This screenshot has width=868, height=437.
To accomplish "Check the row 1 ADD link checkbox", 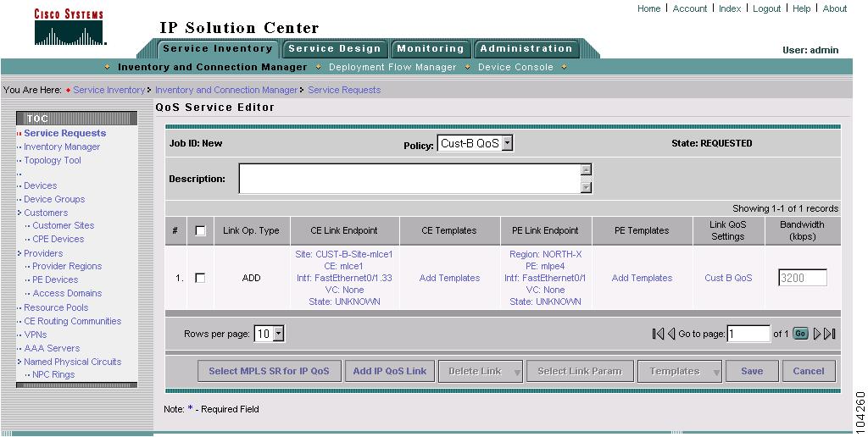I will coord(200,278).
